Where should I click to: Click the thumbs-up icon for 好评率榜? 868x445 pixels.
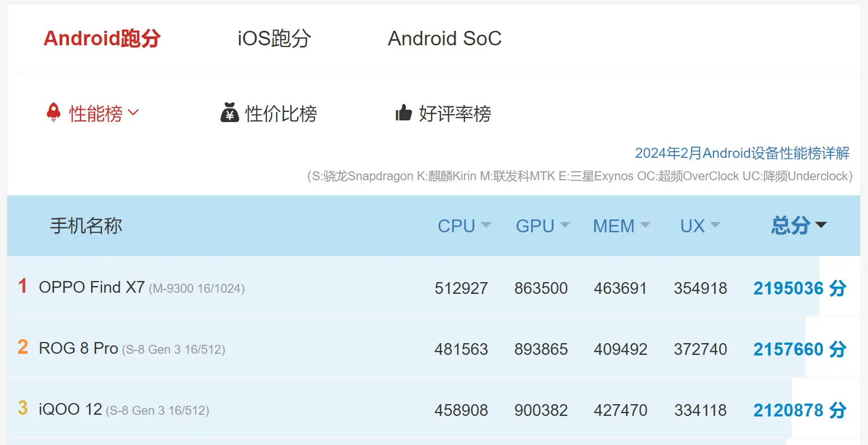pos(402,112)
